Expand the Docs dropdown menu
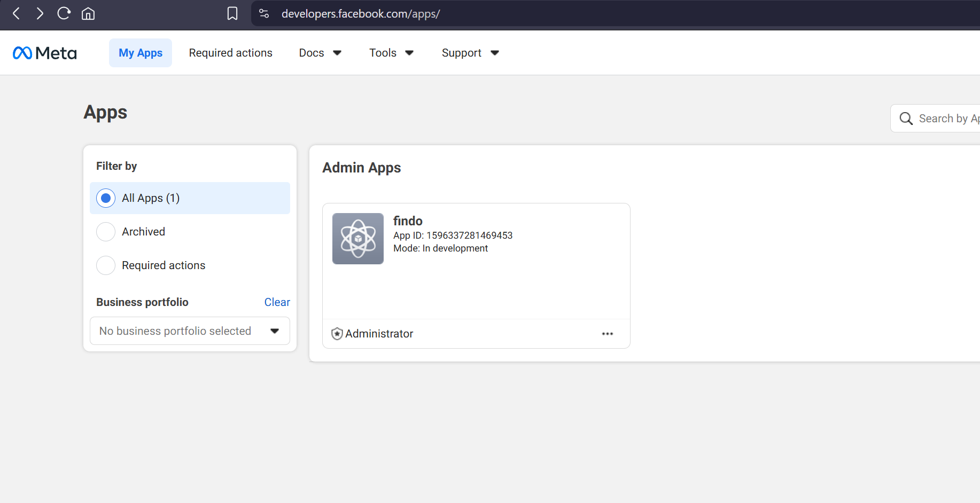Viewport: 980px width, 503px height. (x=320, y=53)
